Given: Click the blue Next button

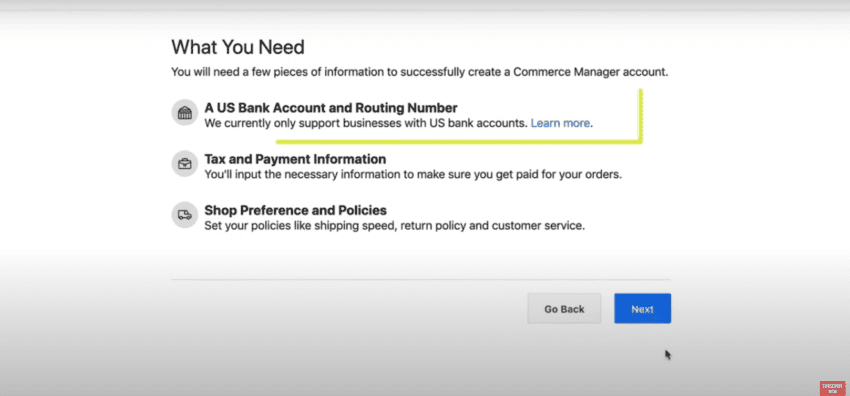Looking at the screenshot, I should (642, 309).
